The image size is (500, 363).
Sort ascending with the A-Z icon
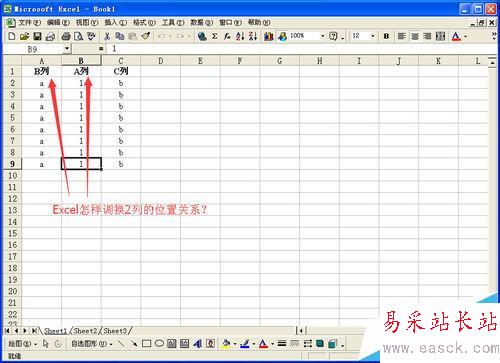tap(240, 36)
